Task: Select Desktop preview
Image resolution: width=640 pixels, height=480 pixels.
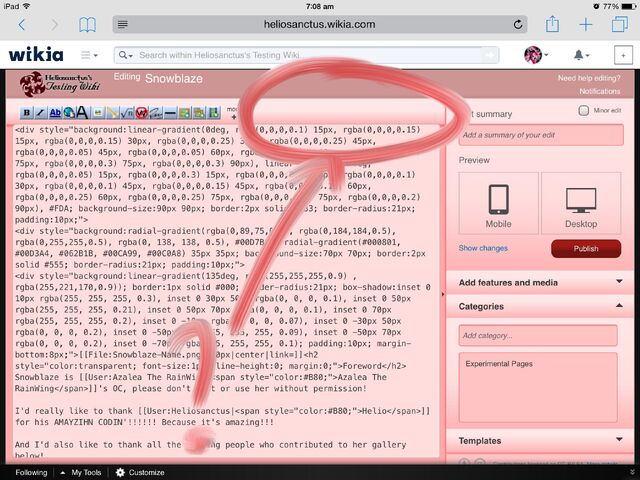Action: coord(581,203)
